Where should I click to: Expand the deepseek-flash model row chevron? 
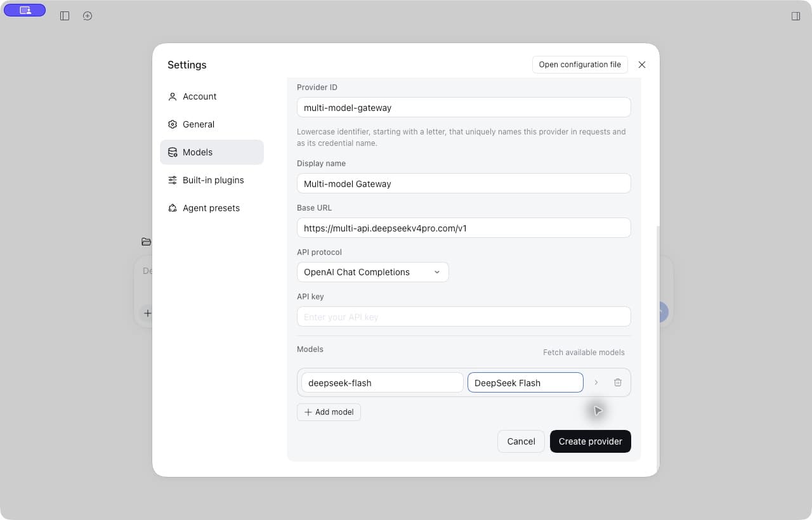pos(596,382)
